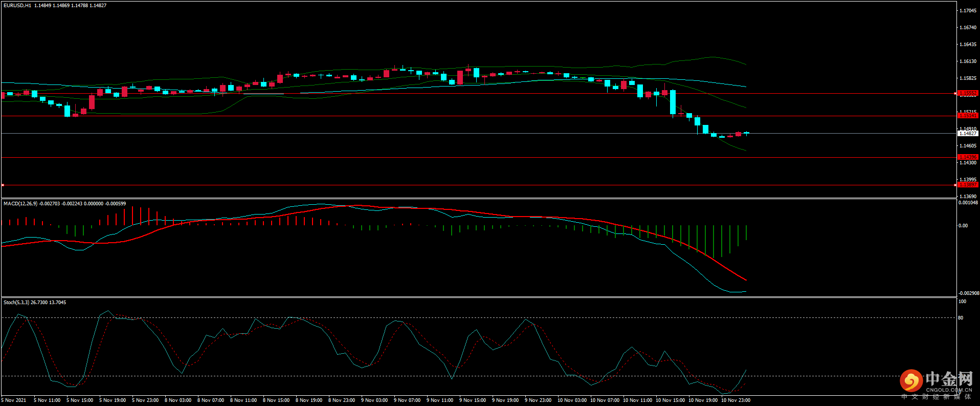Click the 10 Nov 07:00 time label
The width and height of the screenshot is (980, 406).
pyautogui.click(x=605, y=400)
